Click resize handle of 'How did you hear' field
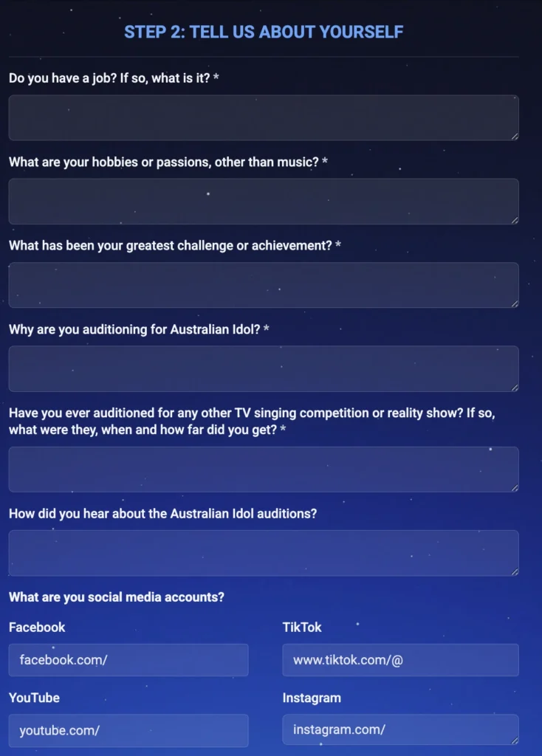 click(x=515, y=571)
